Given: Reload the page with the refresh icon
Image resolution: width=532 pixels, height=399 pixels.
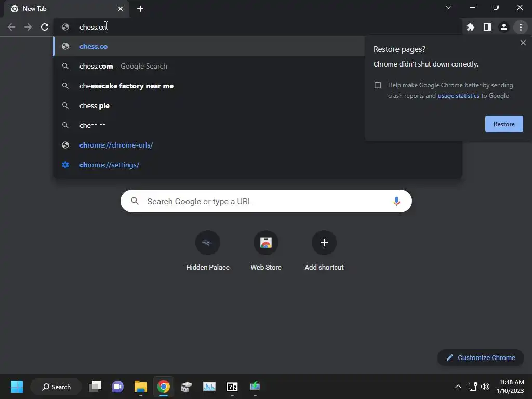Looking at the screenshot, I should (45, 27).
